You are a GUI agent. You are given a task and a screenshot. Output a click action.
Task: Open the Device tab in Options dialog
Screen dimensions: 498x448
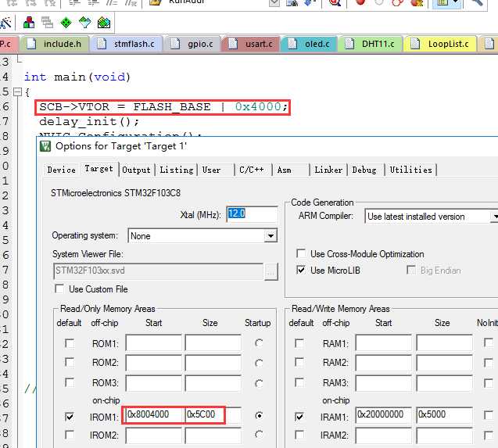(x=61, y=170)
